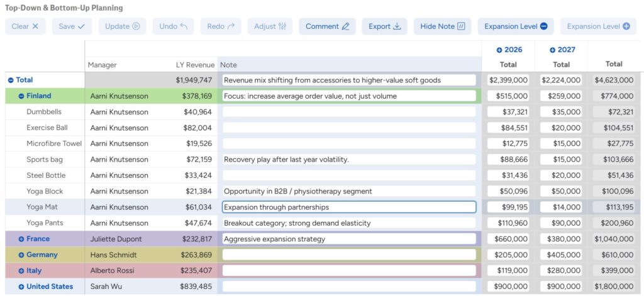Collapse the Total row tree

click(11, 80)
